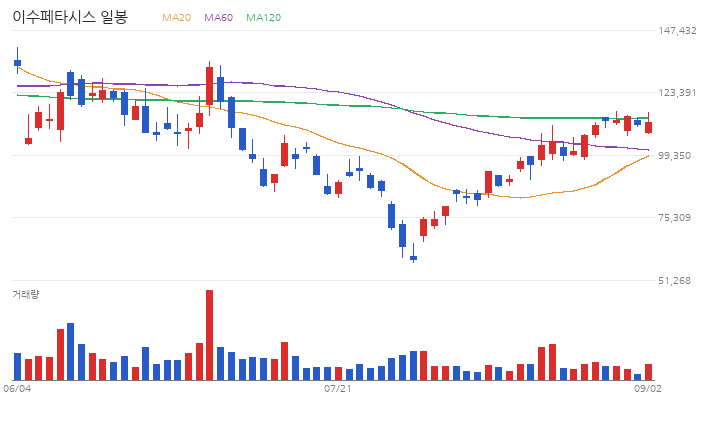Click the MA20 legend label

coord(176,17)
